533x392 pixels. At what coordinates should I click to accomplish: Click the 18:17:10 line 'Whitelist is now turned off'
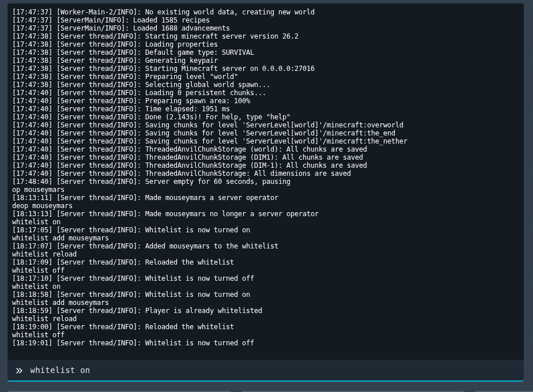pyautogui.click(x=133, y=279)
